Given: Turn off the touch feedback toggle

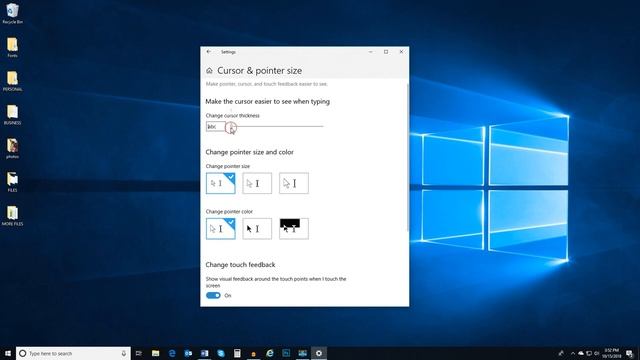Looking at the screenshot, I should click(213, 295).
